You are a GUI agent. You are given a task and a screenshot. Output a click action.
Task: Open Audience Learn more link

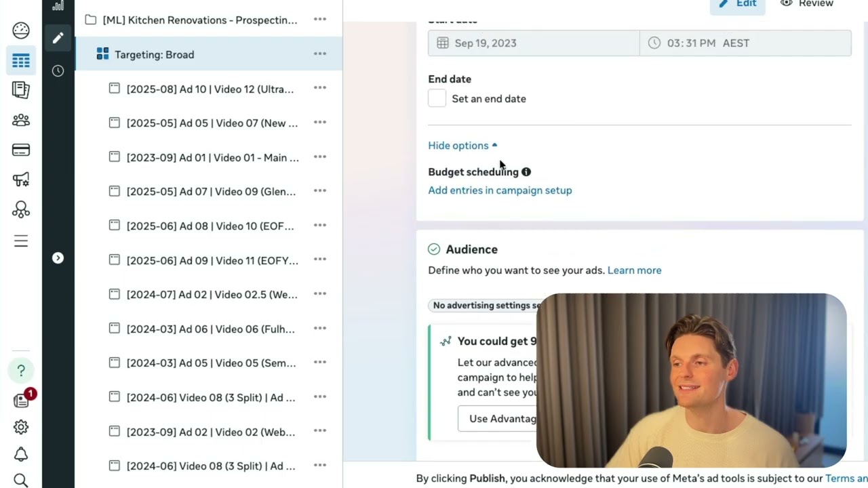[634, 270]
